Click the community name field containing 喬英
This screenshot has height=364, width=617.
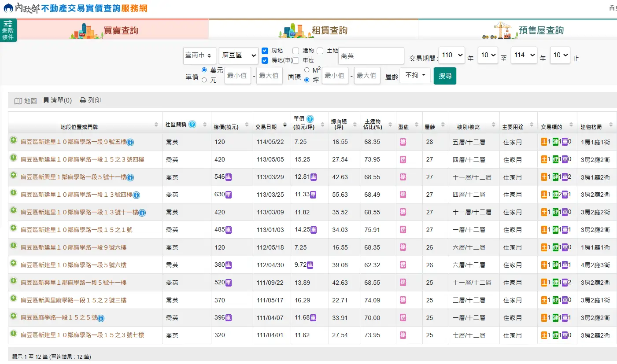371,56
